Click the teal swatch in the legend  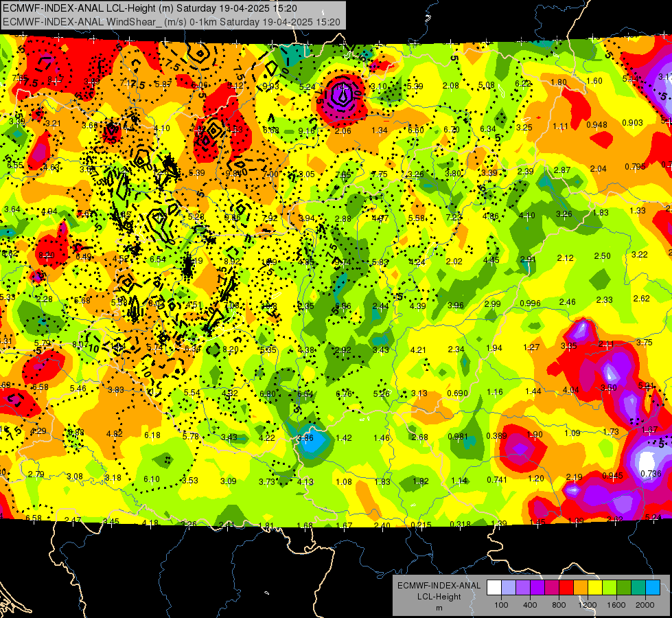coord(638,588)
